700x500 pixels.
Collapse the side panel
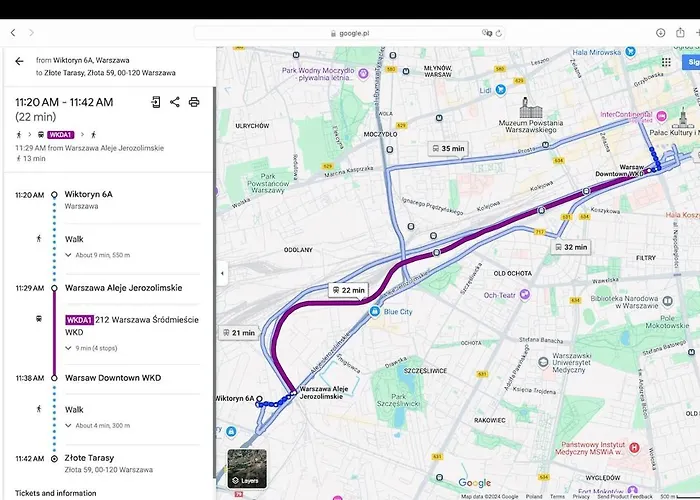[221, 272]
